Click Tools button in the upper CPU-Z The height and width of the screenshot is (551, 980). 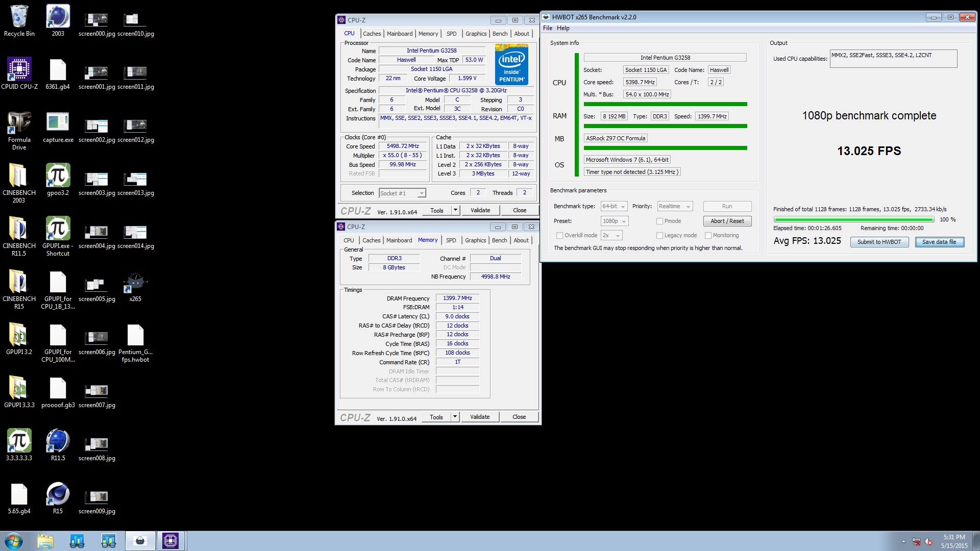[437, 210]
